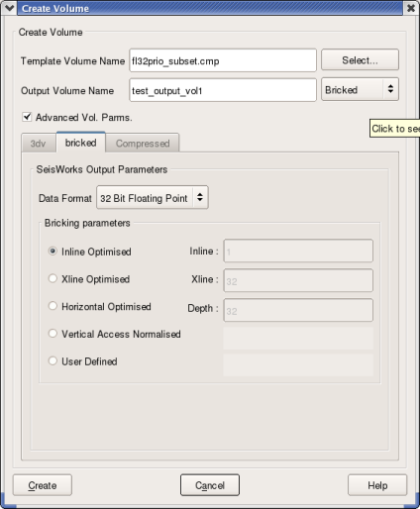Click the Inline brick size field
This screenshot has height=509, width=420.
pos(298,251)
